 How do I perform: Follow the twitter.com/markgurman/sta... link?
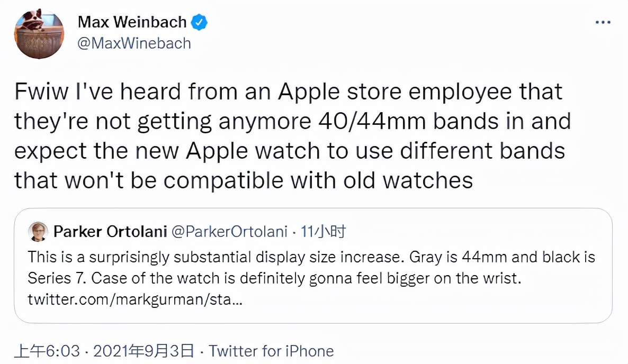click(x=135, y=299)
